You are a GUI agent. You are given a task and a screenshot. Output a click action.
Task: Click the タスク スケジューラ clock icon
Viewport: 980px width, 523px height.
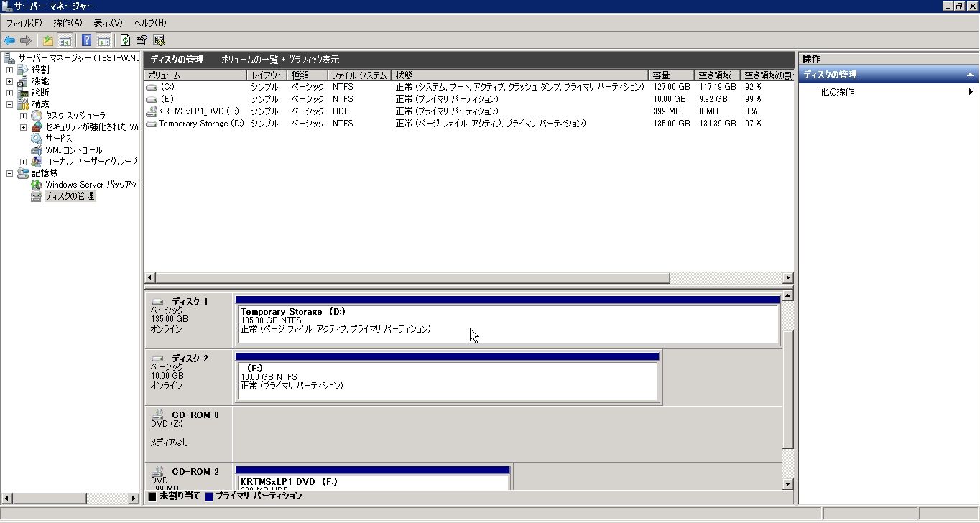pos(37,116)
